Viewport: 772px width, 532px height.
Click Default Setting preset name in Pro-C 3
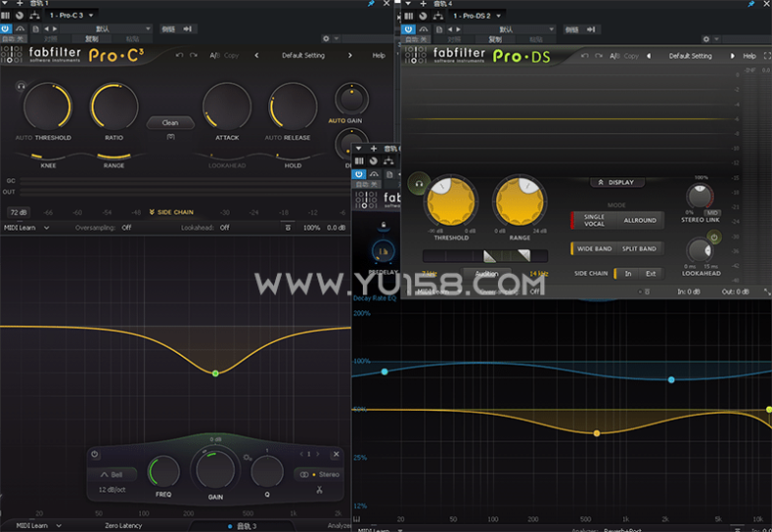(304, 55)
